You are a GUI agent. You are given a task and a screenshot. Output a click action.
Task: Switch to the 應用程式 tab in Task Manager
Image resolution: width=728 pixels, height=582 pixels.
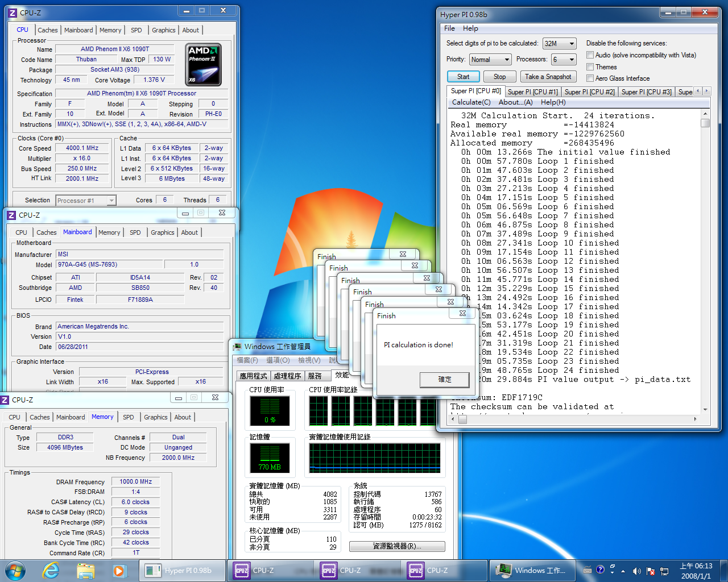click(253, 376)
